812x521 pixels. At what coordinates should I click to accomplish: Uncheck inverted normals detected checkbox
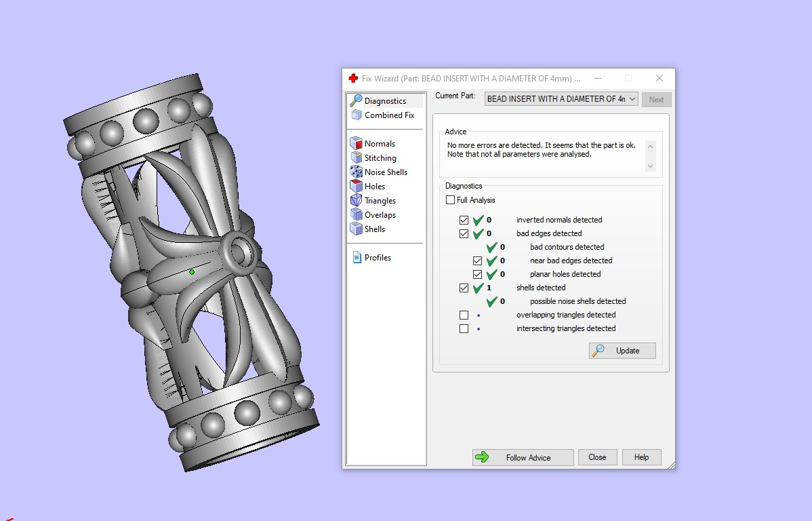464,220
